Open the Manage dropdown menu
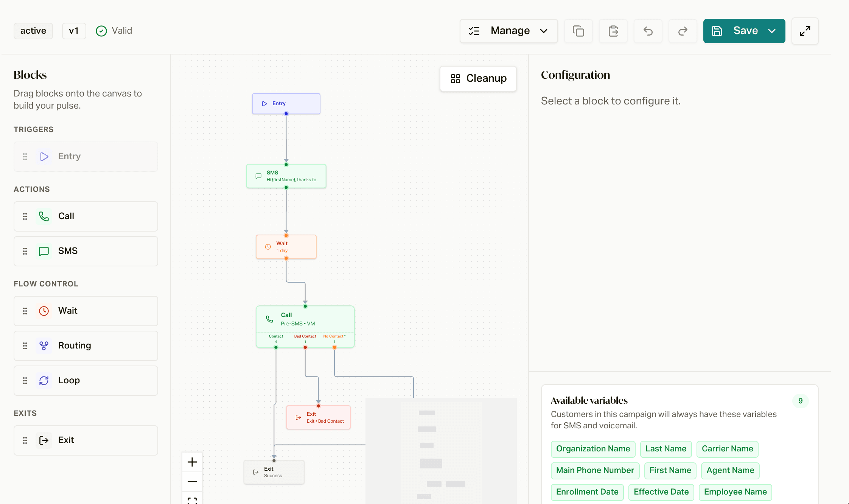This screenshot has width=849, height=504. [509, 31]
